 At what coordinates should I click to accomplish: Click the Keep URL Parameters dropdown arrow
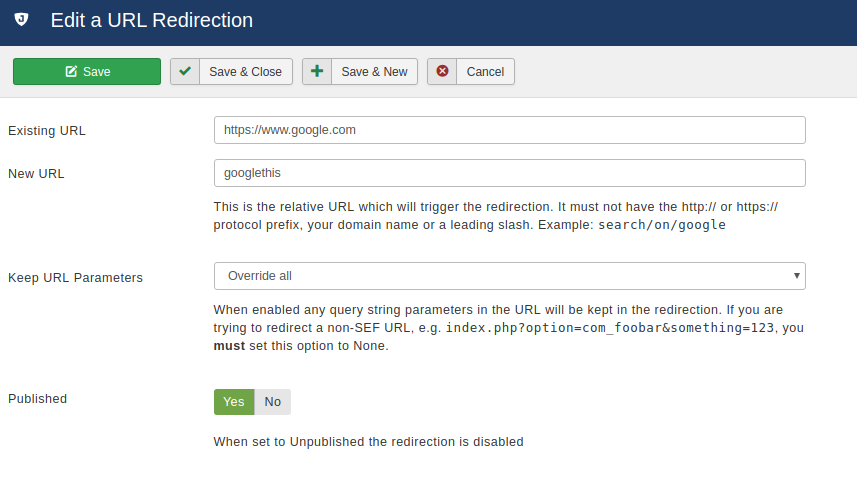point(796,276)
